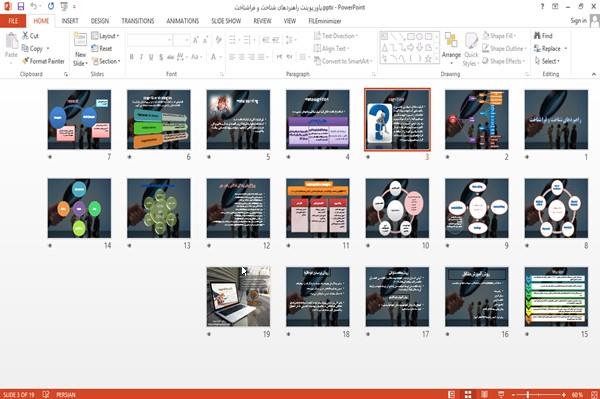Select slide 11 thumbnail with table
Viewport: 600px width, 399px height.
pos(318,208)
